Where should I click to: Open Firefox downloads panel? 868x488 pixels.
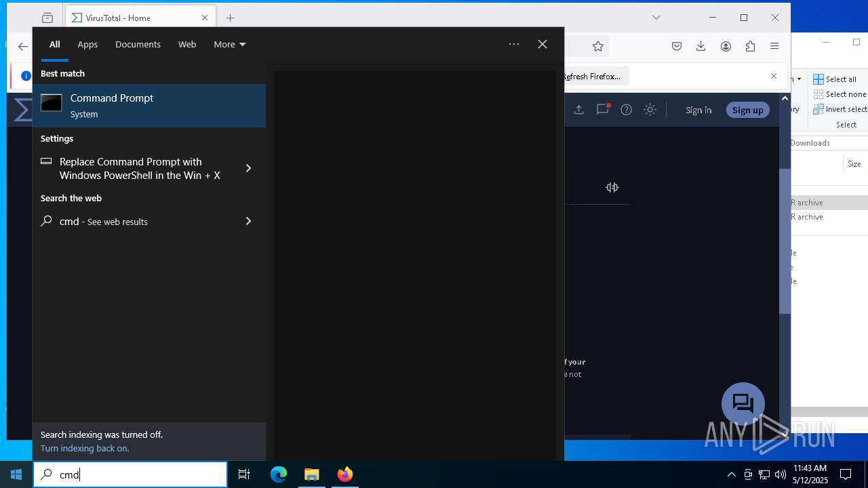(701, 46)
